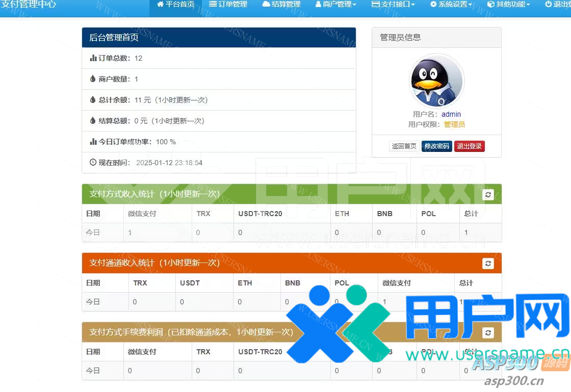Expand the 商户管理 dropdown menu
Screen dimensions: 571x392
point(335,5)
